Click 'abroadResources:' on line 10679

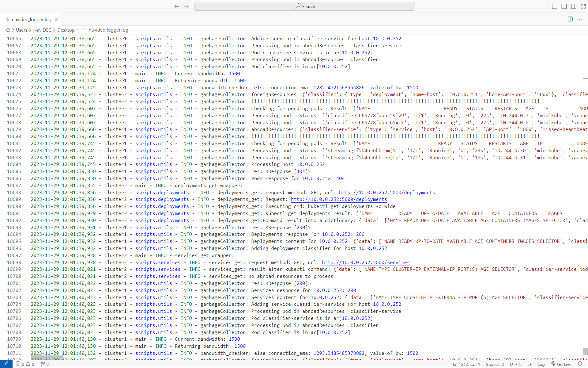[274, 129]
